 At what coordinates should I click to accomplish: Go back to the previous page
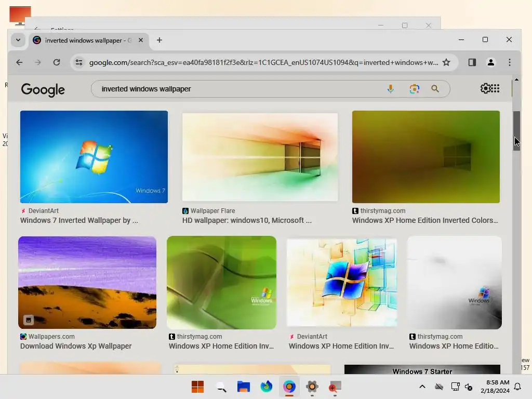point(19,62)
